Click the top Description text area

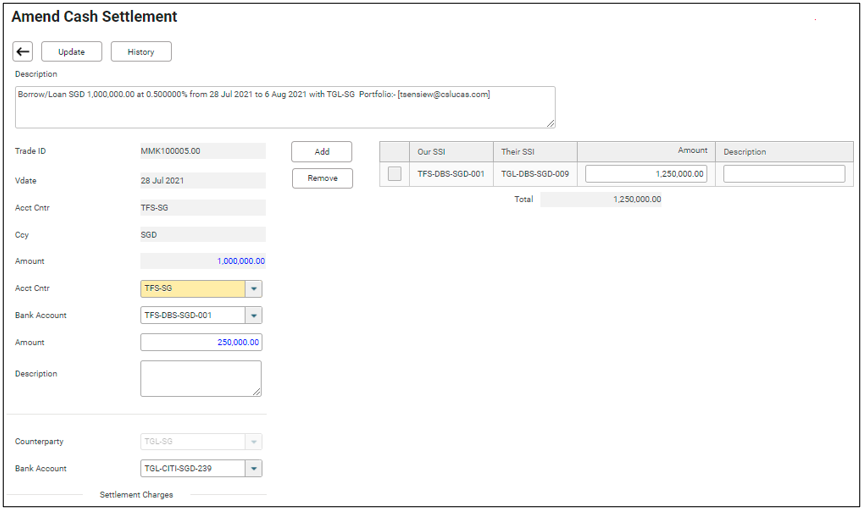coord(284,107)
